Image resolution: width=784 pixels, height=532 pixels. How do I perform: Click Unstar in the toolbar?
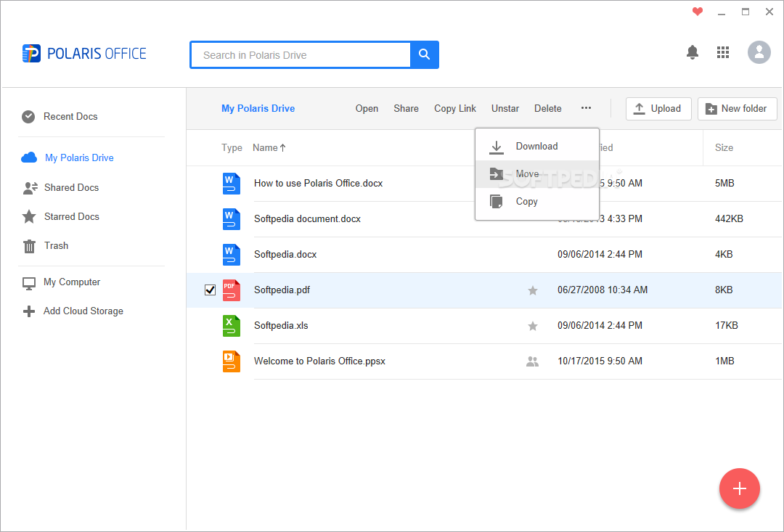pyautogui.click(x=505, y=108)
